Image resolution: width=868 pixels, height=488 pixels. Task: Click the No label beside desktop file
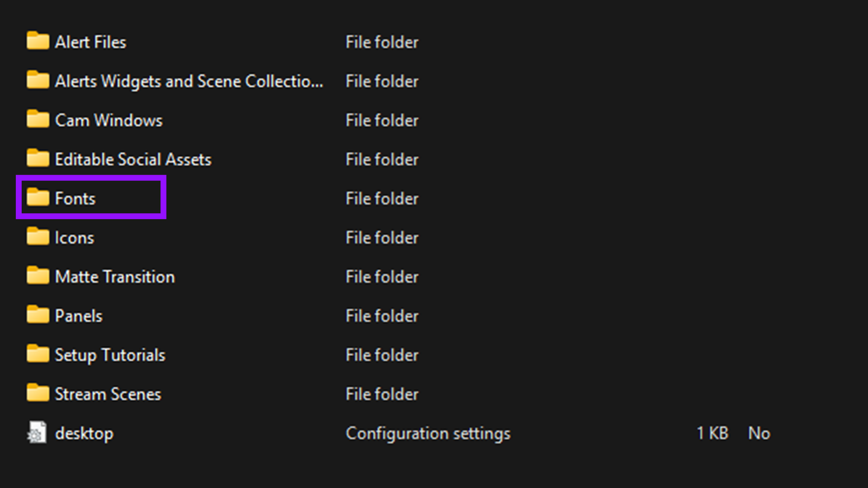pos(758,433)
